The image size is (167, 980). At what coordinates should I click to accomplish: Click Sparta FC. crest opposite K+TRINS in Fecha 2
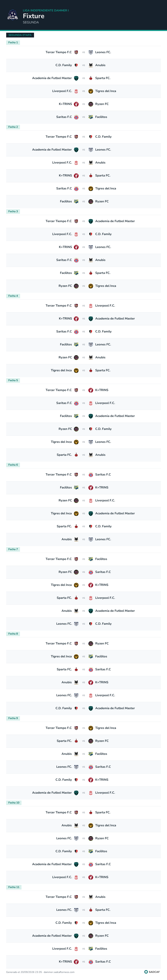click(91, 175)
